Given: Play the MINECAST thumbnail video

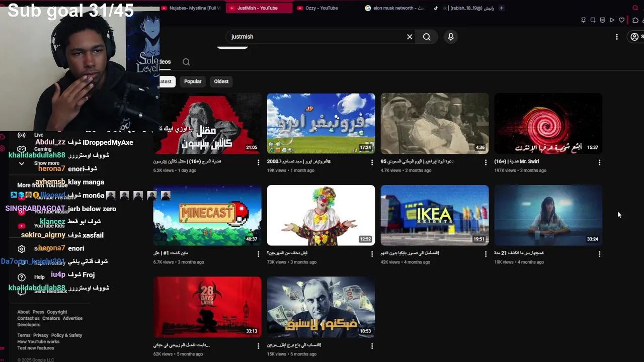Looking at the screenshot, I should [x=207, y=215].
